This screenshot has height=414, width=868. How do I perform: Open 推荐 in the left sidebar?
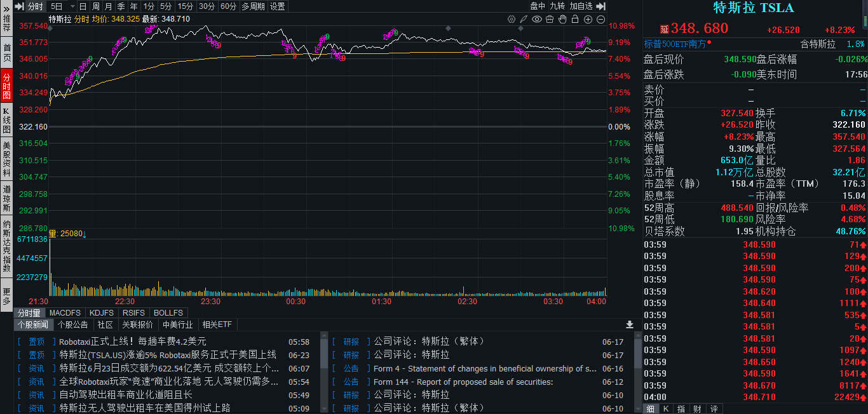click(6, 23)
